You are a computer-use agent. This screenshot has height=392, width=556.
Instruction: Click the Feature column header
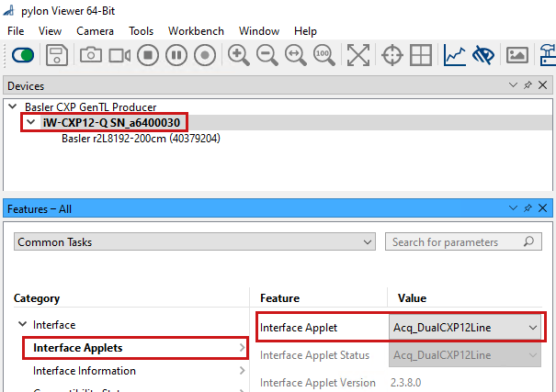pyautogui.click(x=279, y=298)
